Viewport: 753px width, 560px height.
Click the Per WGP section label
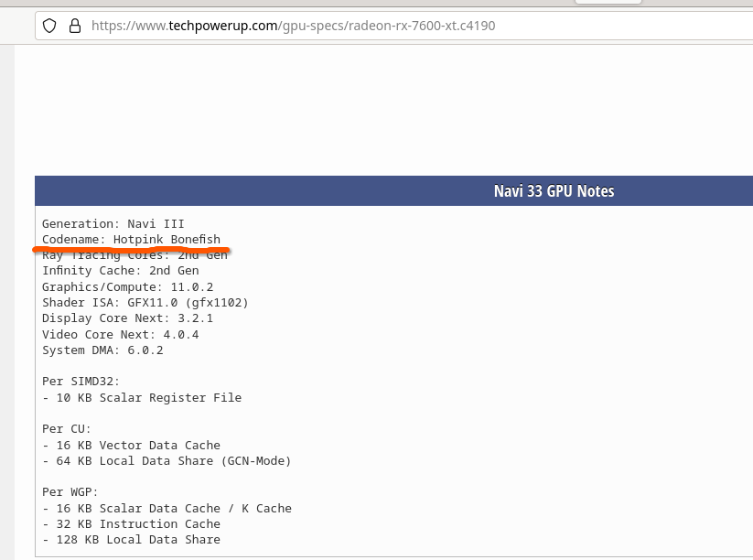tap(70, 492)
